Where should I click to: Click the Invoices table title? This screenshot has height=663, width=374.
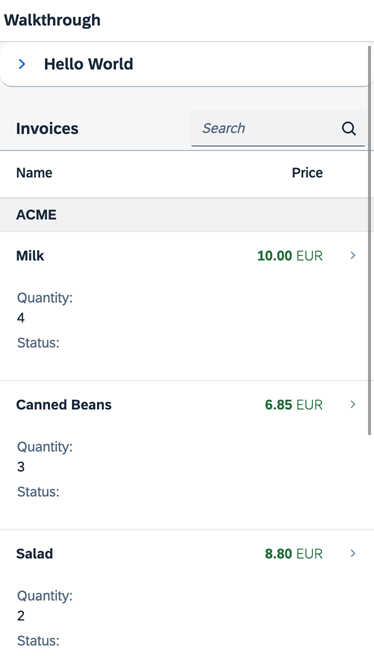coord(47,129)
